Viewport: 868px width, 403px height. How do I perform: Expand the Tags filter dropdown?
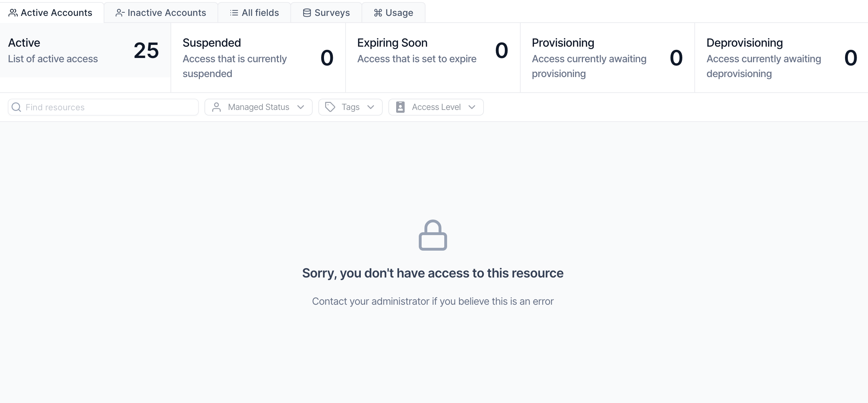tap(350, 107)
